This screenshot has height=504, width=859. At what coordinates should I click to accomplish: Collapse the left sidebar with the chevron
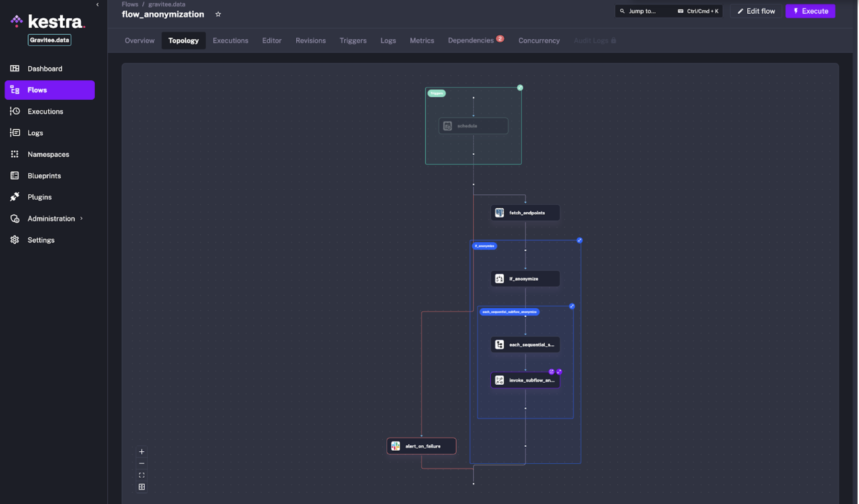[x=98, y=4]
